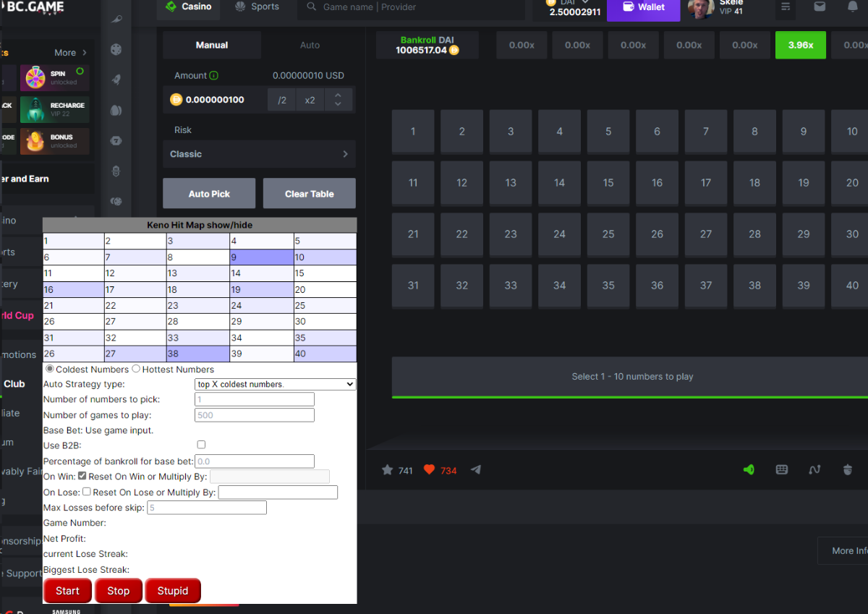The width and height of the screenshot is (868, 614).
Task: Open the Sports tab
Action: point(258,7)
